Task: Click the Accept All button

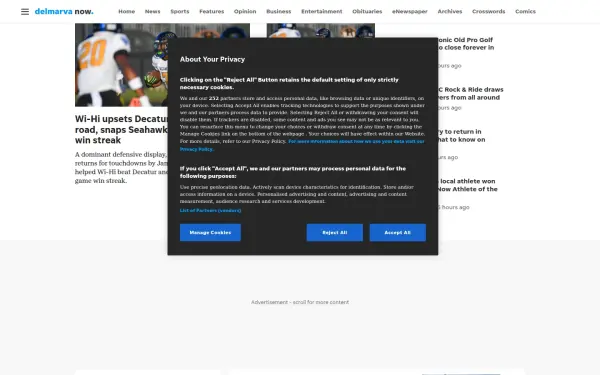Action: pos(398,233)
